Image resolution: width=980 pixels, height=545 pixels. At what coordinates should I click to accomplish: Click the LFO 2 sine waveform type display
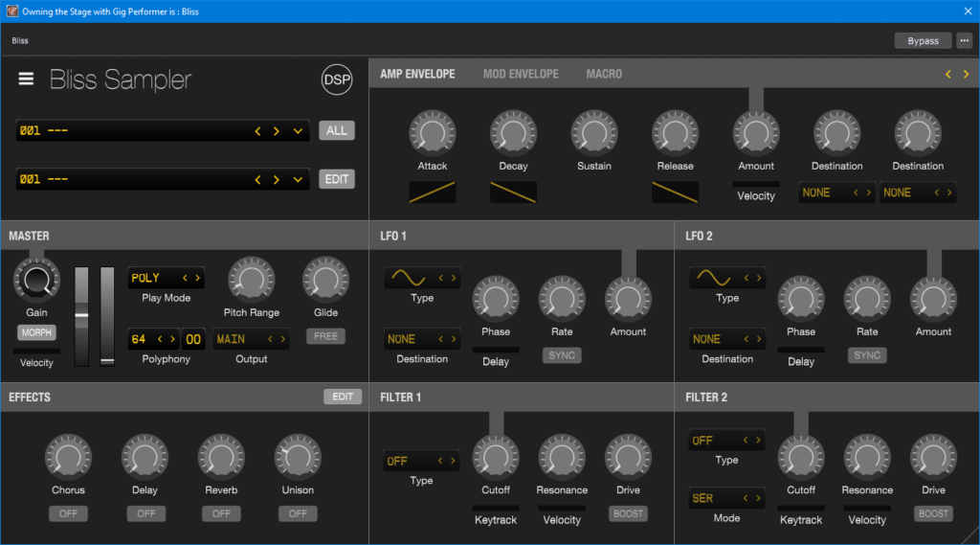(x=714, y=278)
